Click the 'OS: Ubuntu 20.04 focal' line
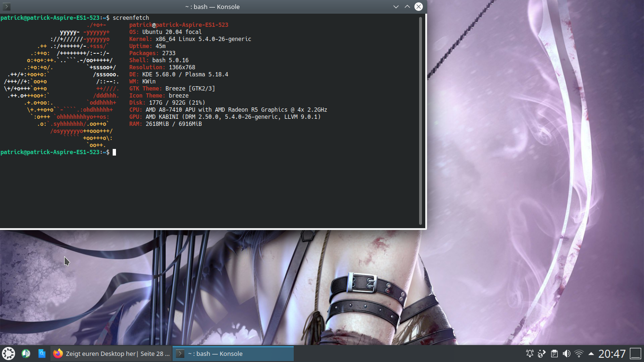This screenshot has width=644, height=362. [x=165, y=32]
